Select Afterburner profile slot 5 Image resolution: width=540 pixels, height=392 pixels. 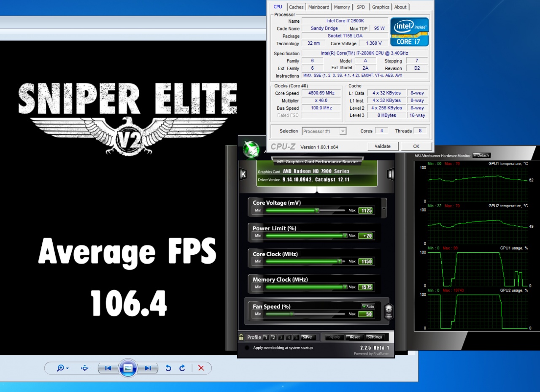[296, 337]
